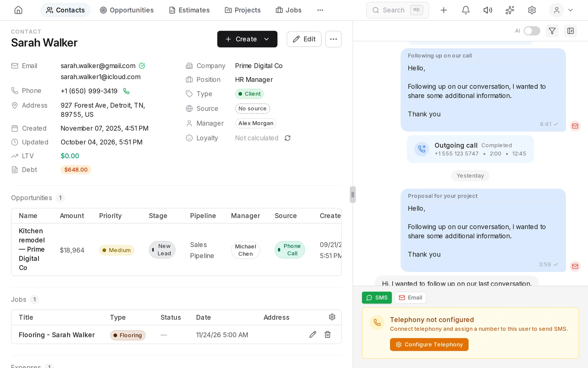Open the Contacts tab
This screenshot has height=368, width=588.
[x=65, y=10]
